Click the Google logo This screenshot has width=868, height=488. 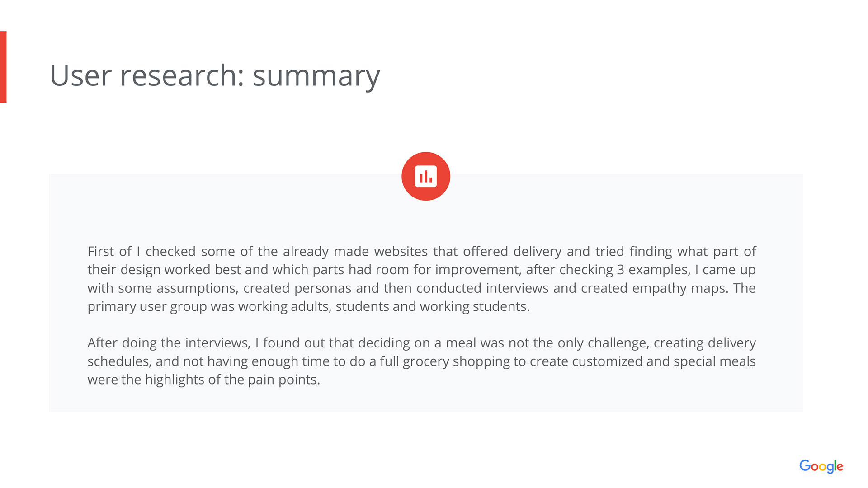(821, 466)
